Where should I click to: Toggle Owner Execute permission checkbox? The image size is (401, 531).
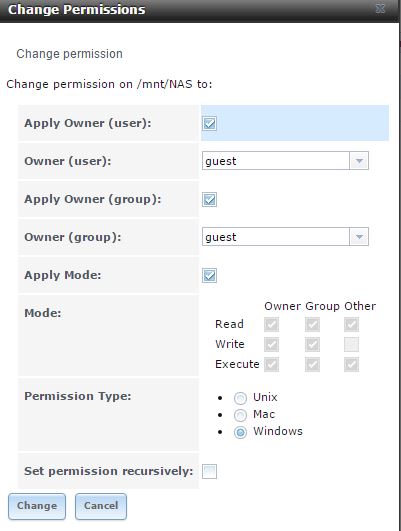[272, 364]
